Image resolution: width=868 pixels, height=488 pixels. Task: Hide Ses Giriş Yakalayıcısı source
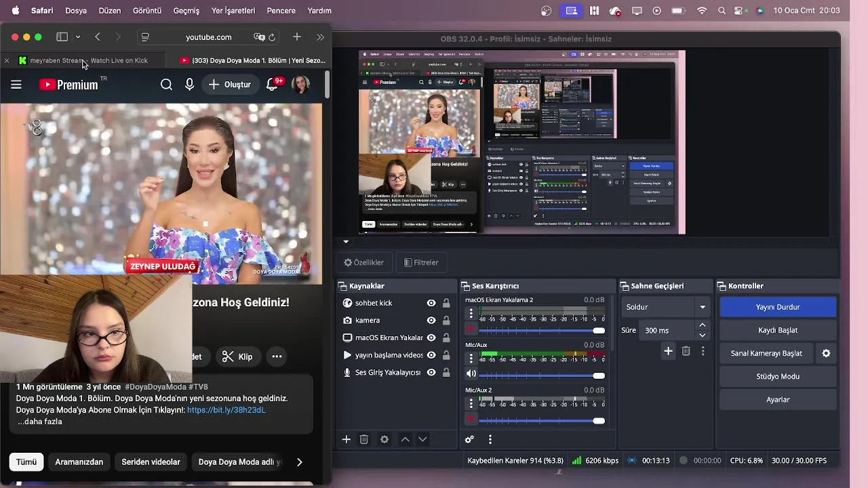(x=431, y=372)
